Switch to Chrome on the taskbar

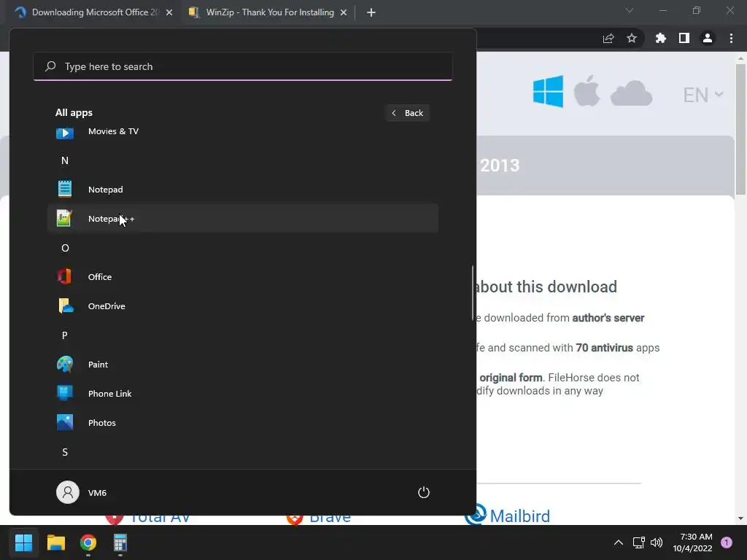(88, 542)
